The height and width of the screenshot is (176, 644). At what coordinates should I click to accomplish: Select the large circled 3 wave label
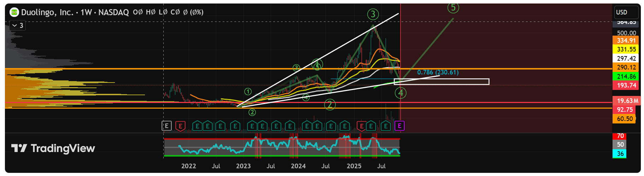[373, 14]
